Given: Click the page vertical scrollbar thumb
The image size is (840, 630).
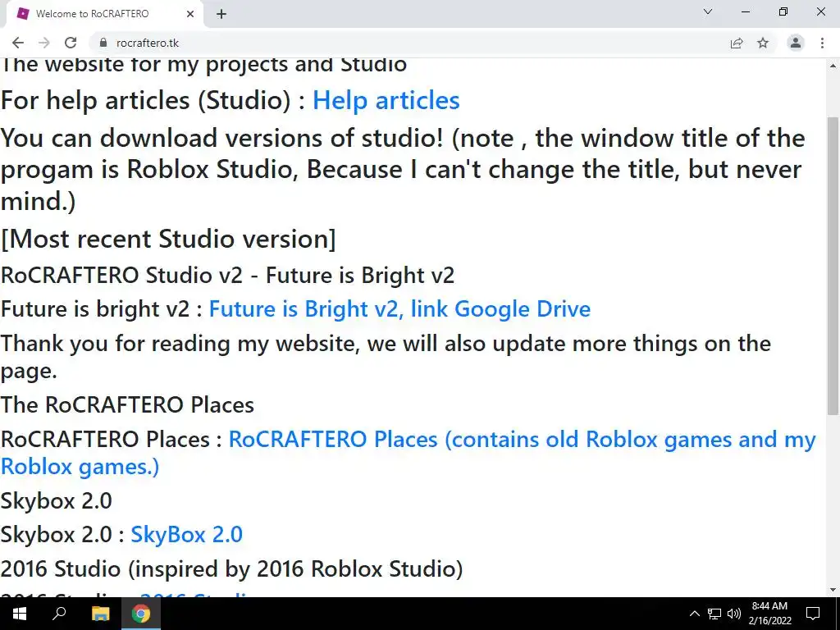Looking at the screenshot, I should (833, 265).
